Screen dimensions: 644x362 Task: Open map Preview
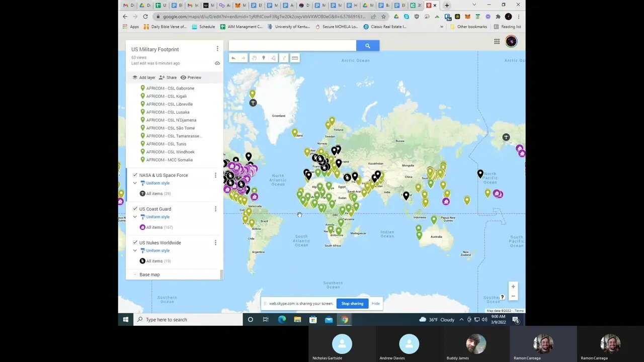pos(191,77)
